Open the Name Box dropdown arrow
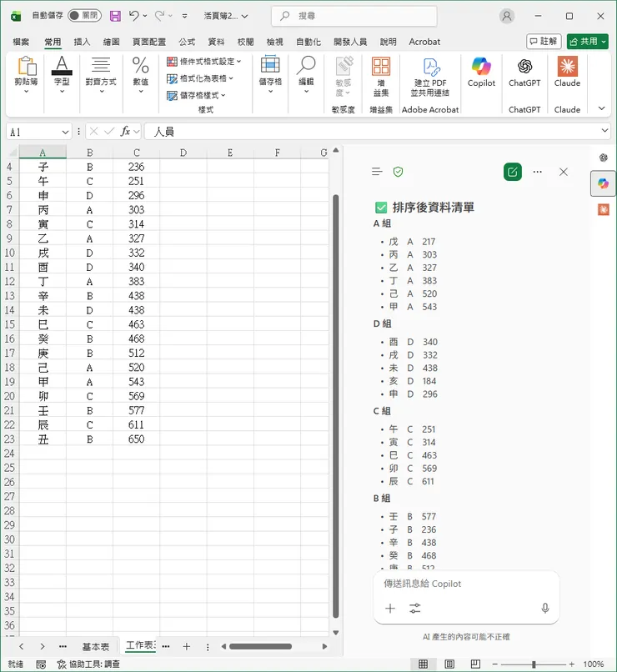The image size is (617, 672). click(x=65, y=132)
